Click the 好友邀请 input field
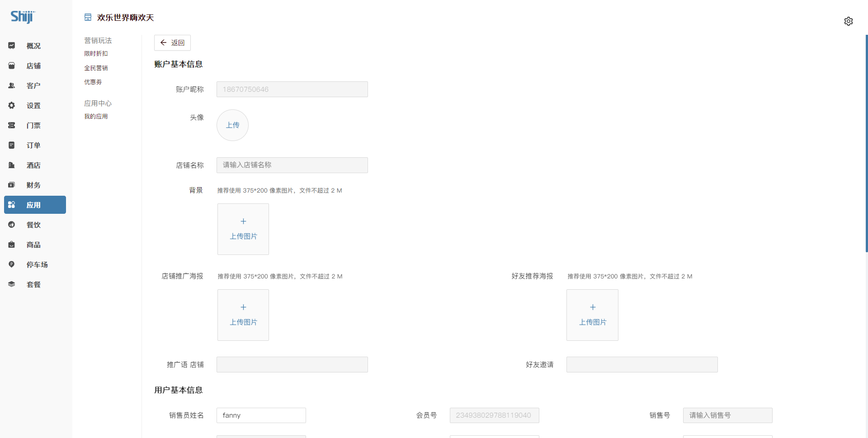868x438 pixels. tap(642, 364)
